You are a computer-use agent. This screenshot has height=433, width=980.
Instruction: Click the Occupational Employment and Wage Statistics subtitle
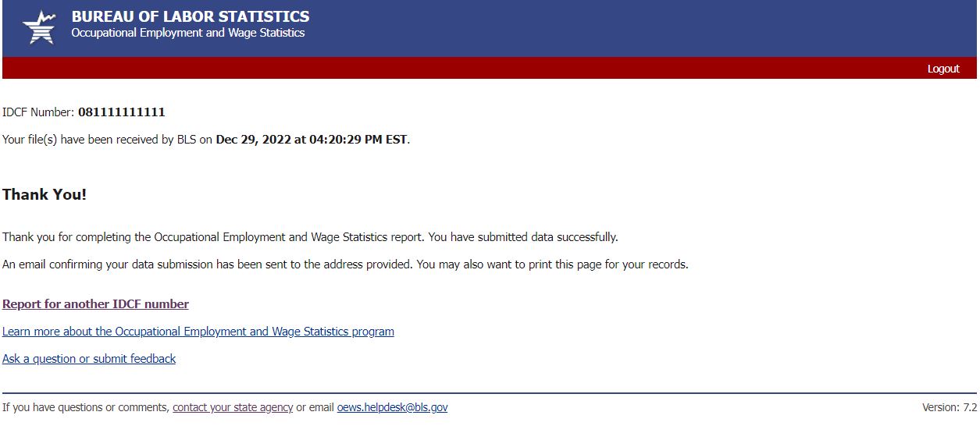click(x=187, y=33)
